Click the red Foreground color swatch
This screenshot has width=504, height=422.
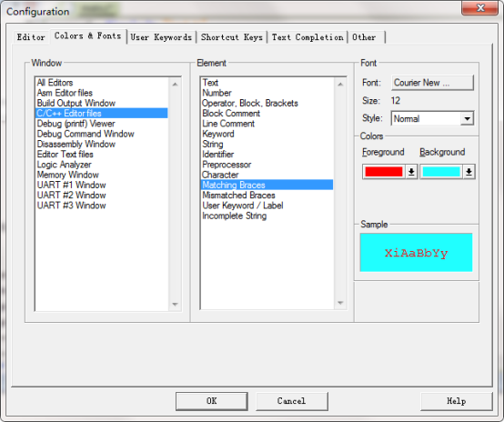click(x=384, y=172)
